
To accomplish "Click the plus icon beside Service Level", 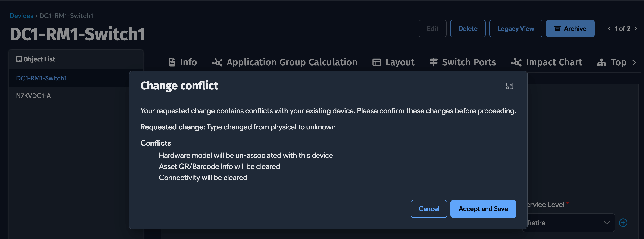I will tap(623, 223).
